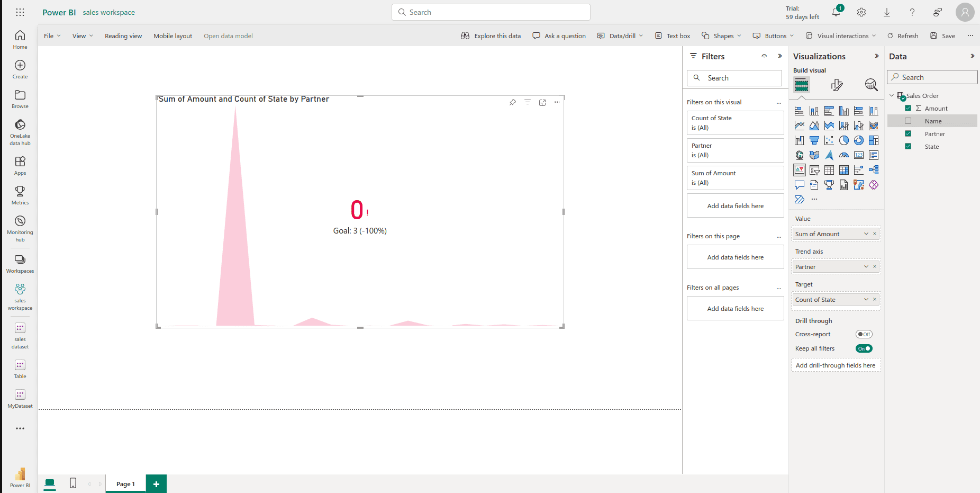The image size is (980, 493).
Task: Uncheck the State field checkbox
Action: [908, 146]
